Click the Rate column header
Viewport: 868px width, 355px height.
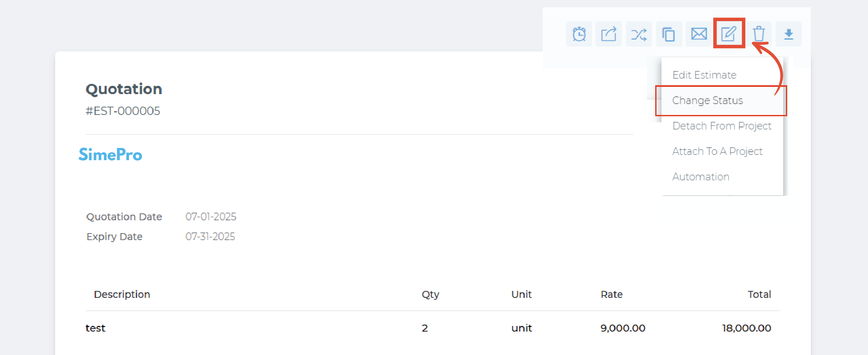tap(612, 294)
